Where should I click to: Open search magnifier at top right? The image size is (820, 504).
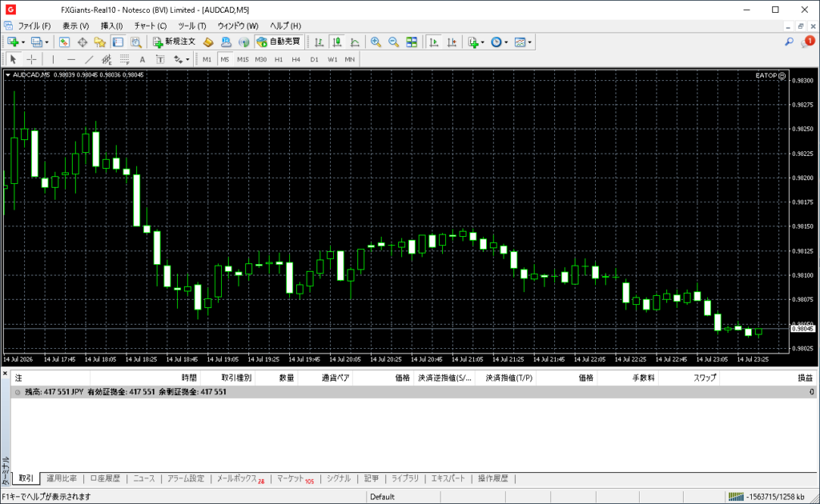[789, 42]
